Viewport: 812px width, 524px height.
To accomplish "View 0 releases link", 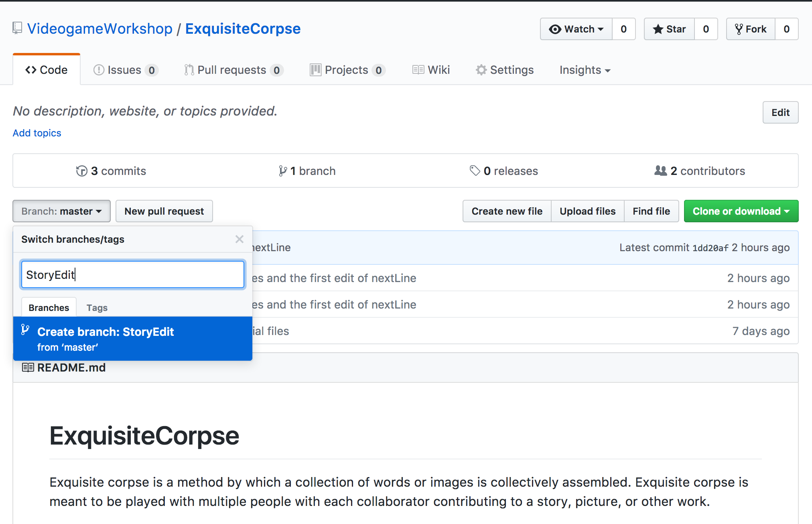I will click(x=504, y=171).
